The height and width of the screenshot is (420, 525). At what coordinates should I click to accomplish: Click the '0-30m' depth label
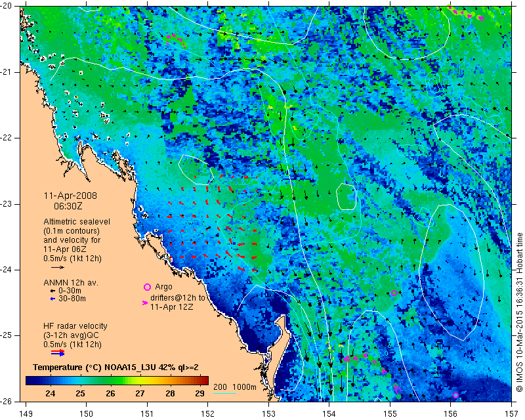(70, 291)
